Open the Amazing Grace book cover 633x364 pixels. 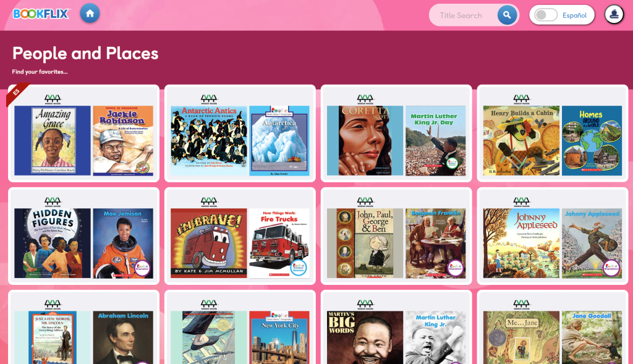[x=53, y=140]
